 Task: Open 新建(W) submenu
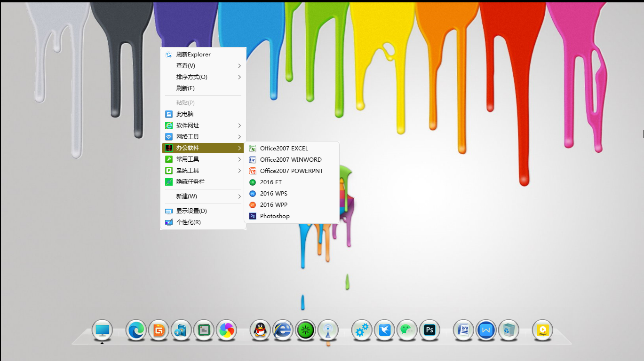[203, 196]
